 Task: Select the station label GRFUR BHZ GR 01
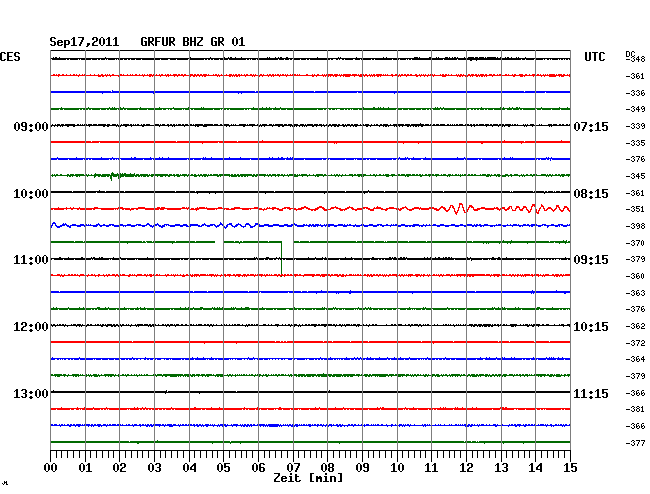tap(193, 42)
